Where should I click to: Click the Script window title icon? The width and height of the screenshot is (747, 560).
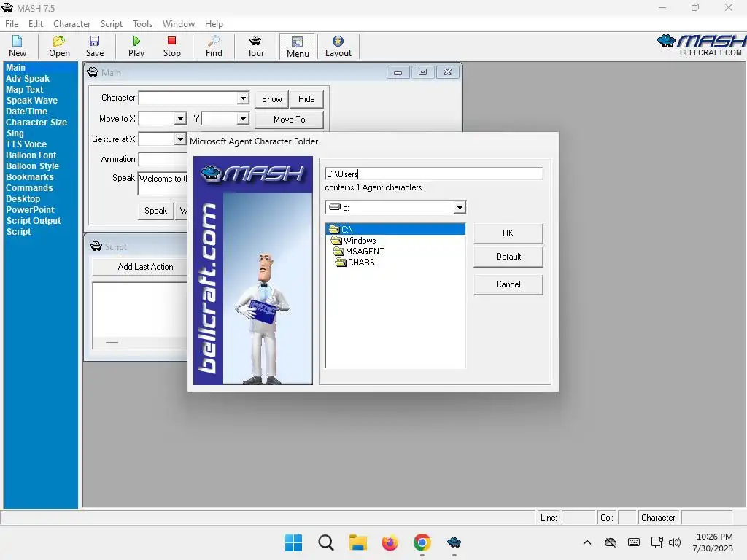pyautogui.click(x=96, y=246)
